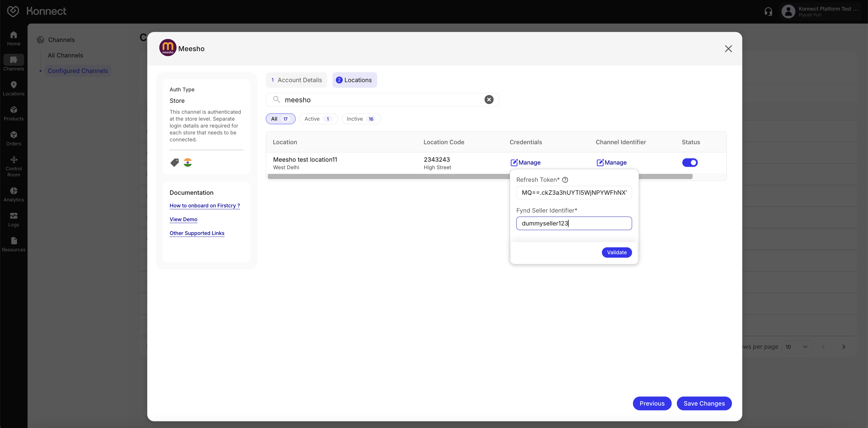Switch to Locations step
The height and width of the screenshot is (428, 868).
354,80
